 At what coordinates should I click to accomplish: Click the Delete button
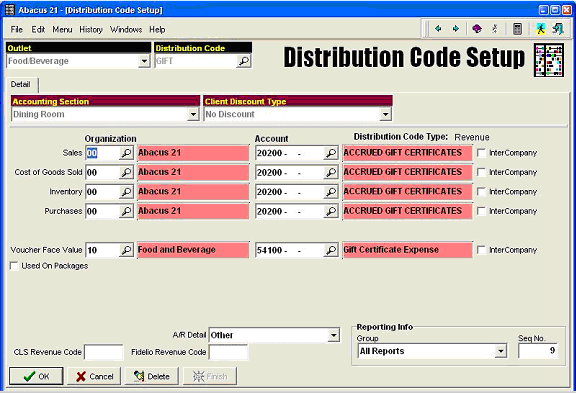(x=152, y=376)
